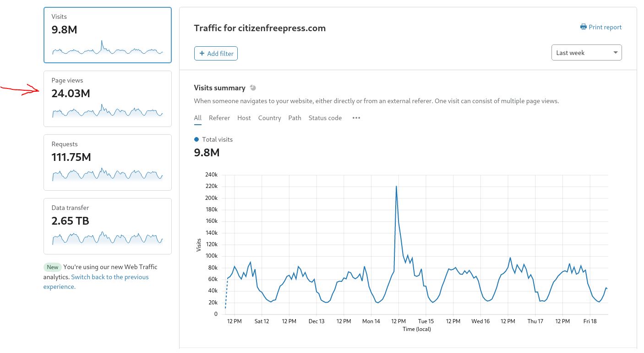The height and width of the screenshot is (353, 644).
Task: Click the Dec 13 x-axis label
Action: tap(317, 321)
